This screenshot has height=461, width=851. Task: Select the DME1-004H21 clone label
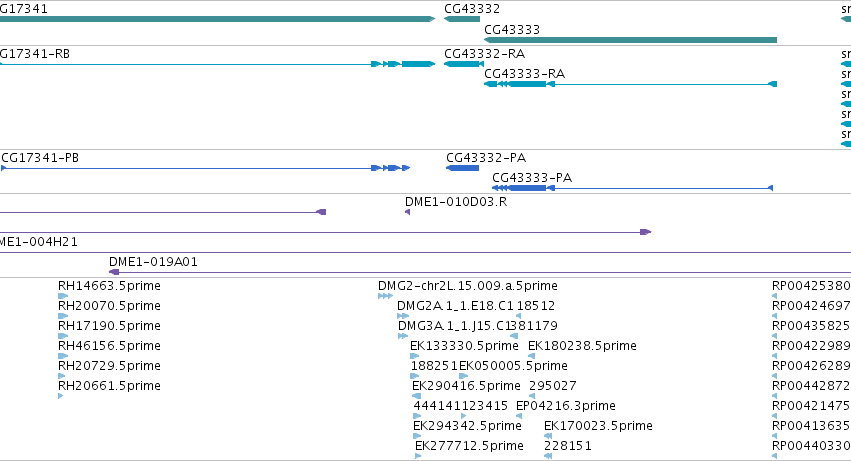click(x=39, y=242)
